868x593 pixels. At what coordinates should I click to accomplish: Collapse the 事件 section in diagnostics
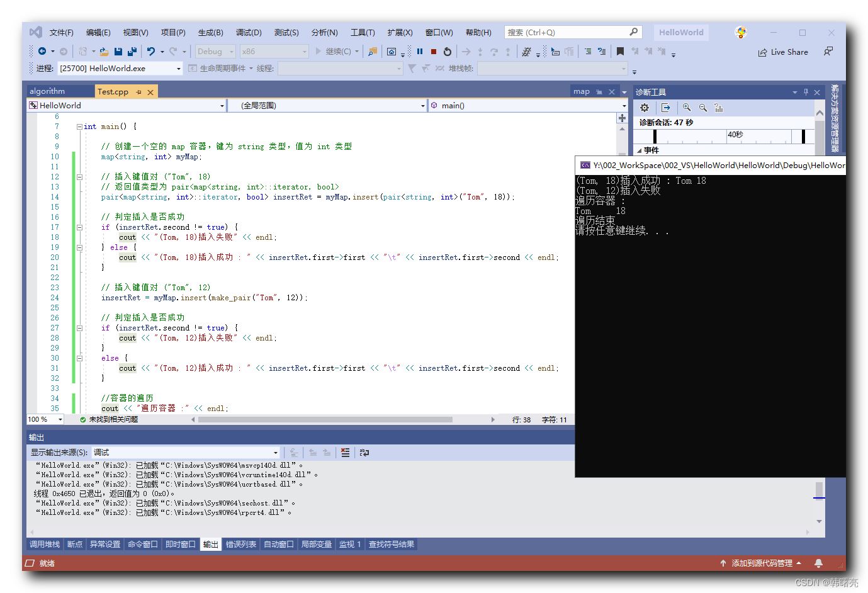coord(640,150)
